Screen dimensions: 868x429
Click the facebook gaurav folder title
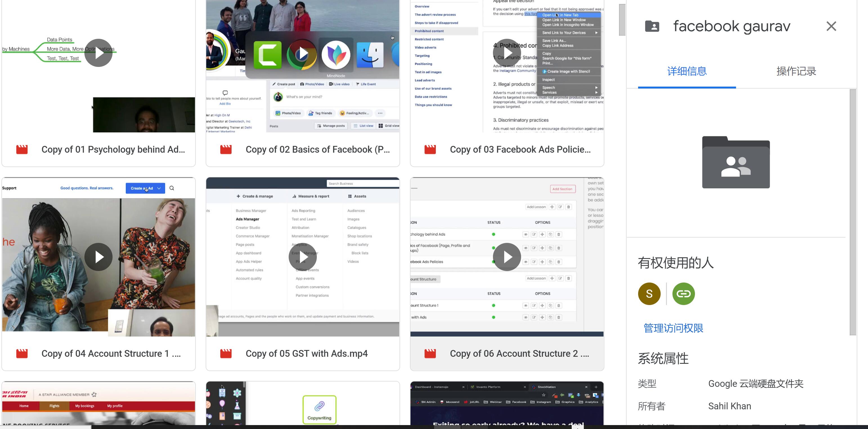pyautogui.click(x=732, y=26)
